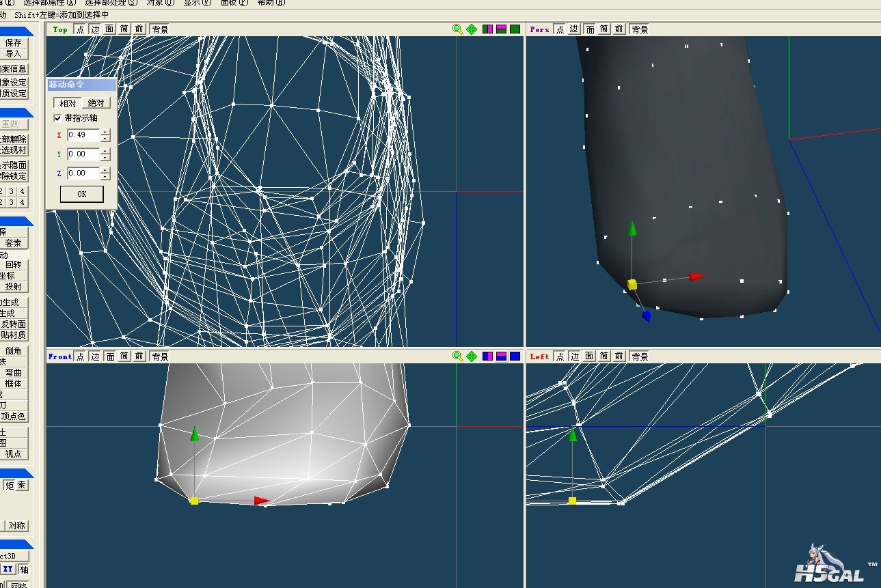Click the X value input field

tap(83, 135)
